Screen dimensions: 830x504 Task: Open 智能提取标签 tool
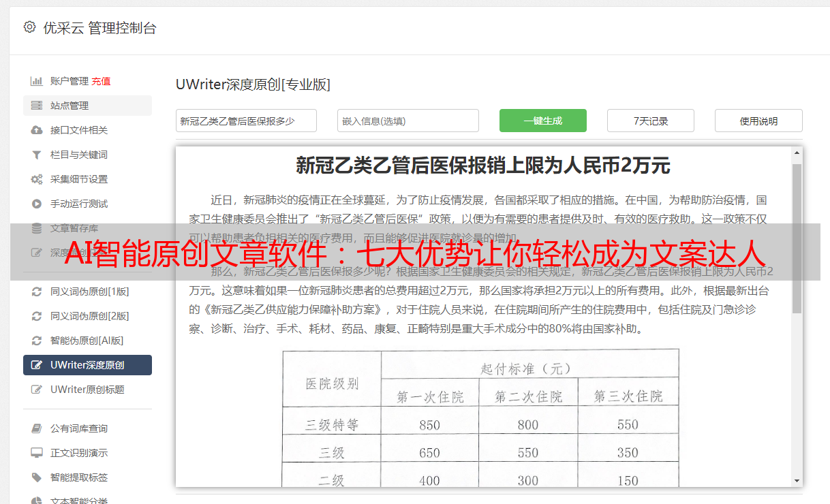[87, 477]
